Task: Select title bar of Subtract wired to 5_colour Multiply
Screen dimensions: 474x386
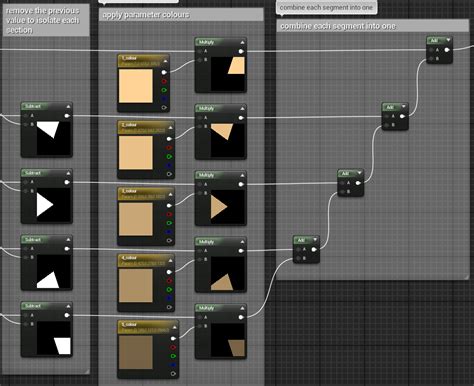Action: click(46, 306)
